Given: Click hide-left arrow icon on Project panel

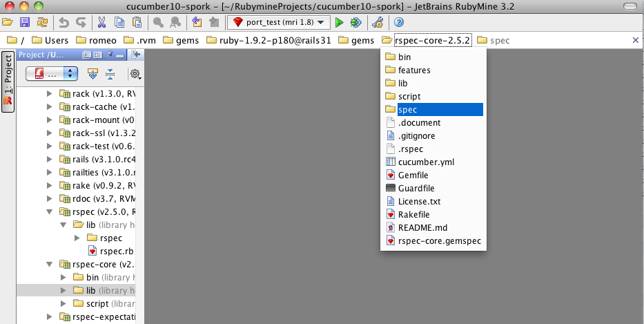Looking at the screenshot, I should pos(136,55).
